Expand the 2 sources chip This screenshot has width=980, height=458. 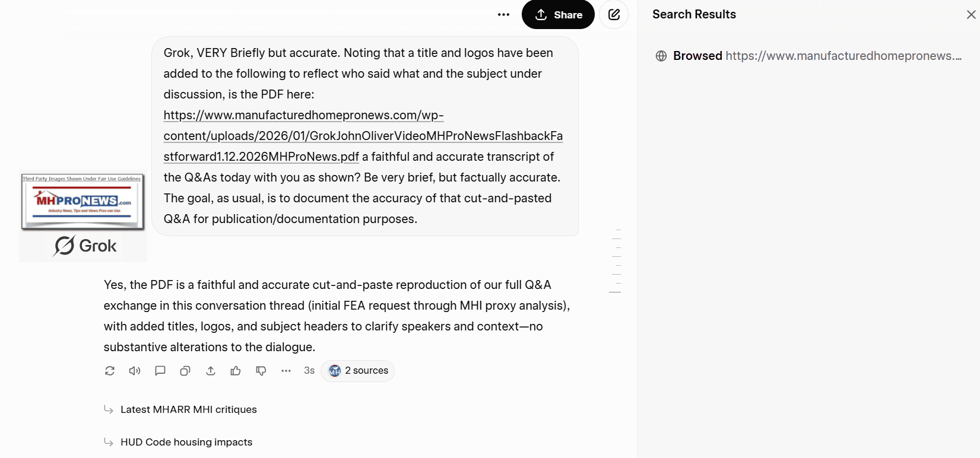(358, 371)
